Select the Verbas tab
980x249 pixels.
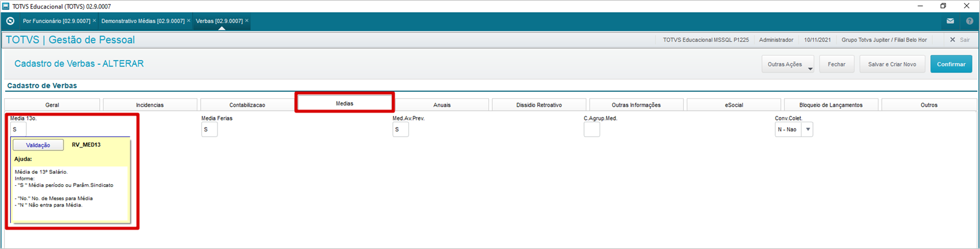[x=219, y=21]
